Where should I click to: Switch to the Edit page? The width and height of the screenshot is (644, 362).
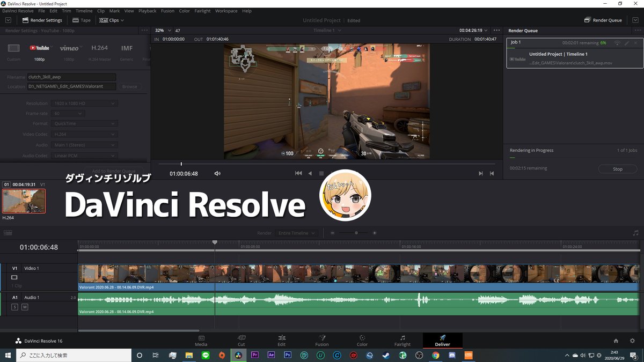click(282, 341)
